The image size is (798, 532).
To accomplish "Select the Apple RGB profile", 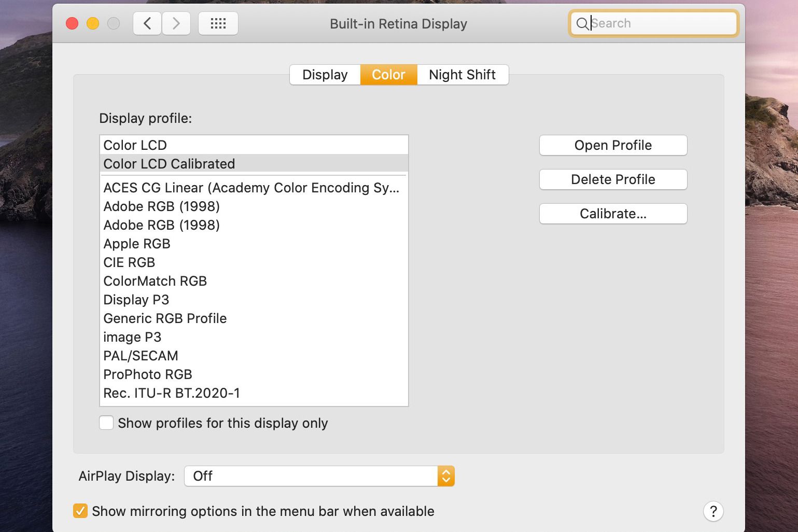I will pos(254,244).
